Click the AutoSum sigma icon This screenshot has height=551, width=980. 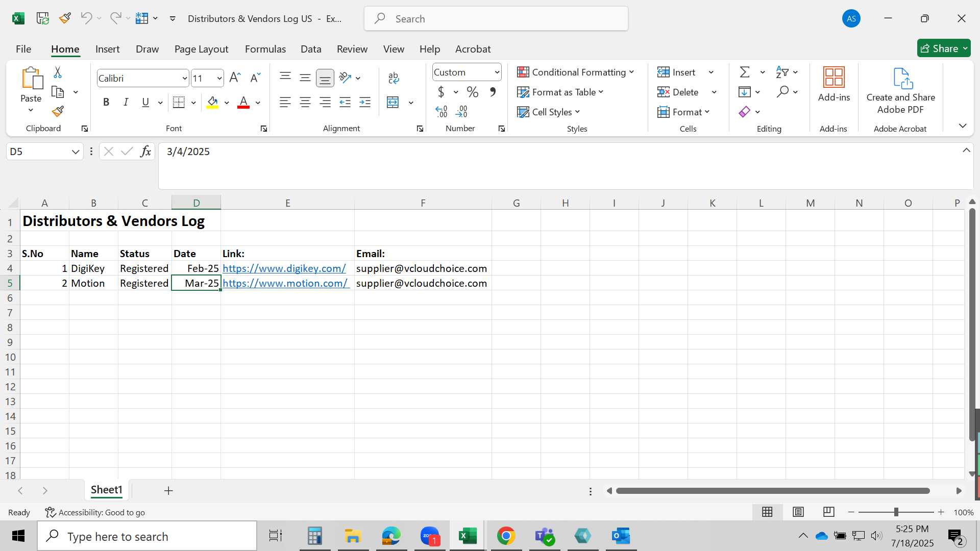pos(745,72)
